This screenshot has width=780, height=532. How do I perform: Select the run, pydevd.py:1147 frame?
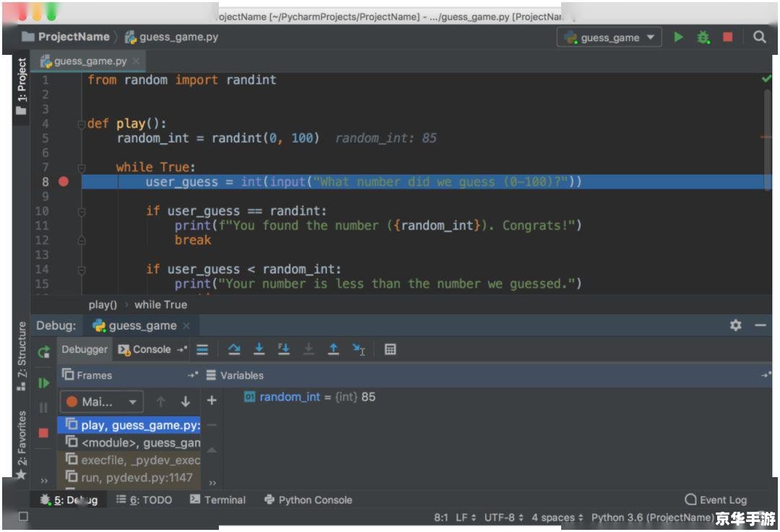click(x=129, y=478)
